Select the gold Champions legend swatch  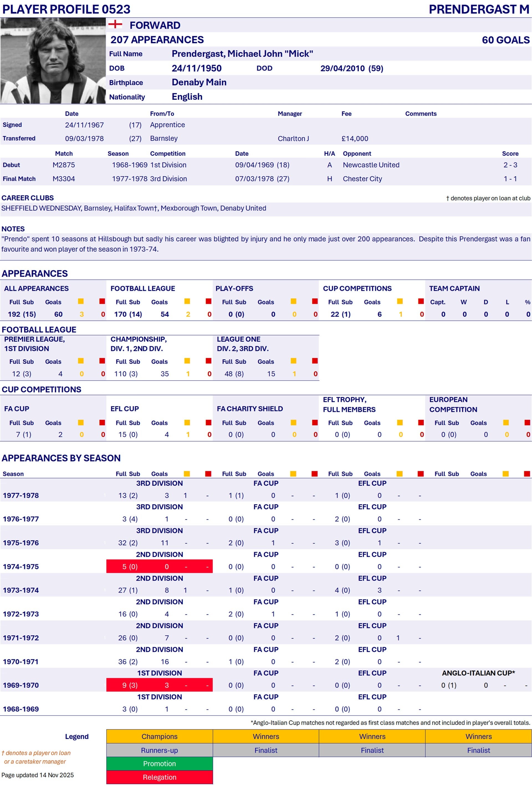[x=160, y=736]
